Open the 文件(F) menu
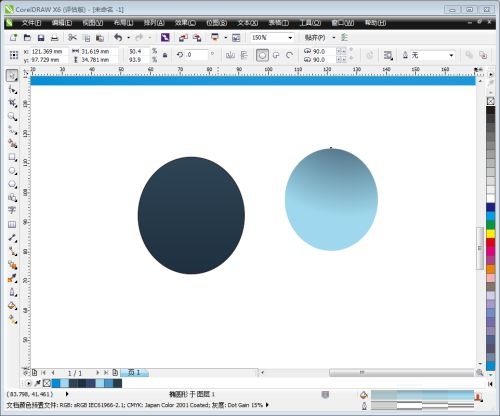Screen dimensions: 500x416 (x=31, y=23)
